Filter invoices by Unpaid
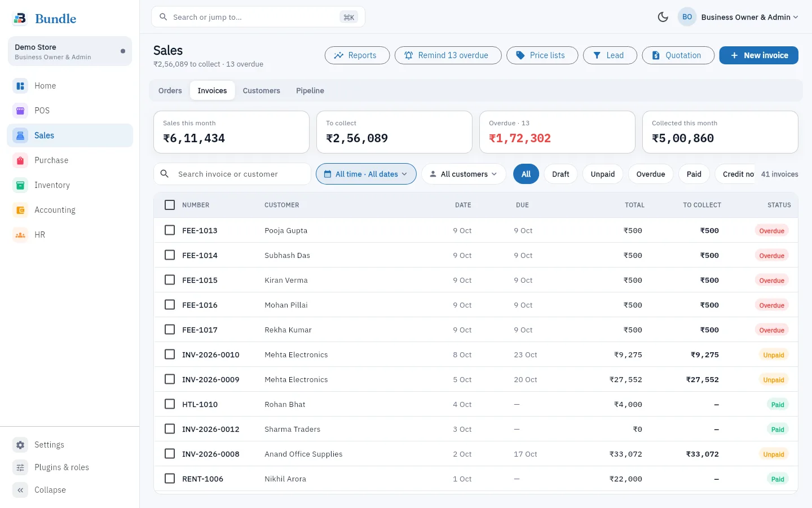This screenshot has width=812, height=508. tap(603, 174)
